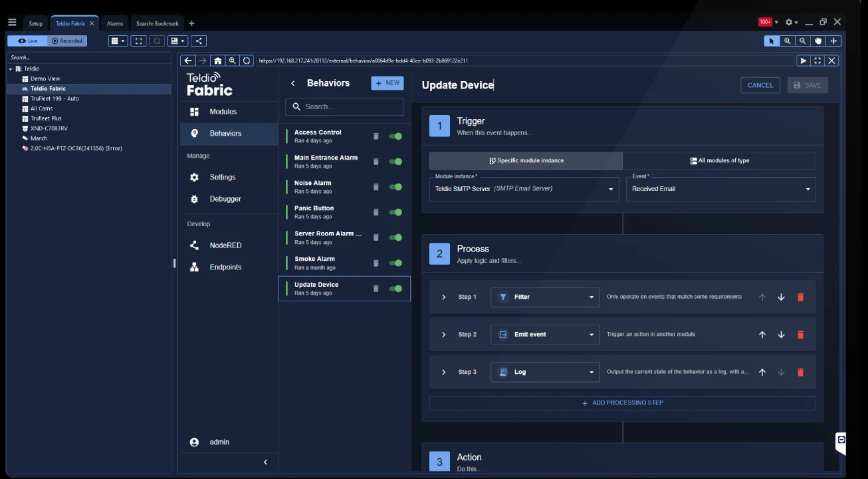Select All modules of type mode

[719, 160]
